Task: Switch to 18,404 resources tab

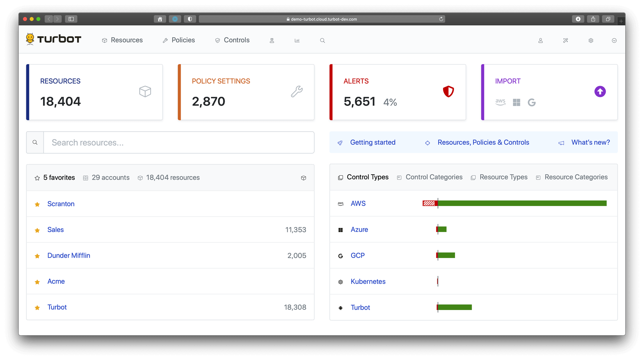Action: click(x=169, y=178)
